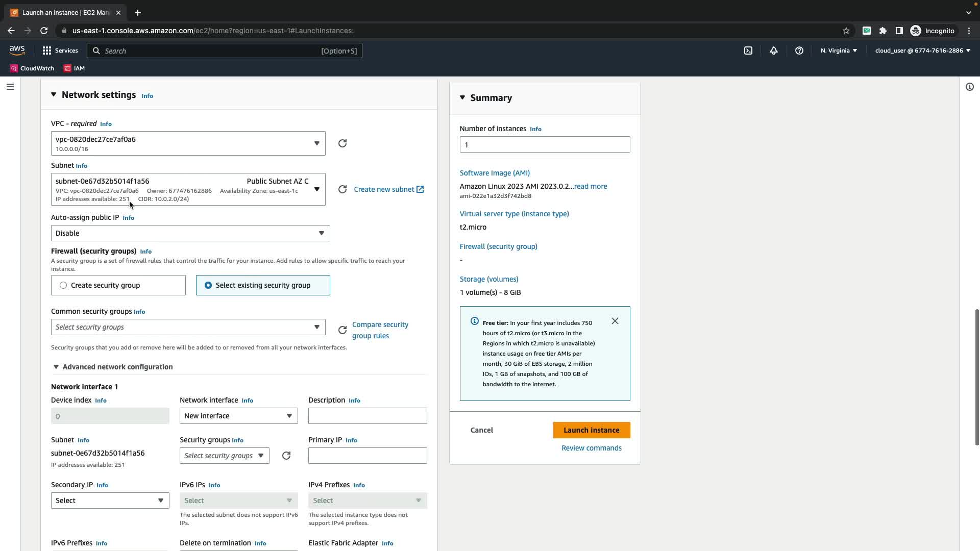Click the Number of instances field
980x551 pixels.
click(x=545, y=144)
